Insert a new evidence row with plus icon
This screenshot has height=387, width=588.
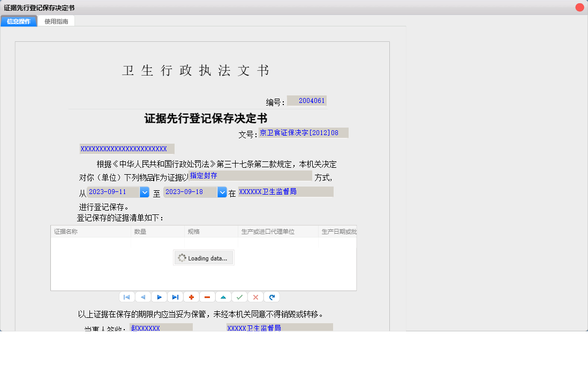coord(191,296)
